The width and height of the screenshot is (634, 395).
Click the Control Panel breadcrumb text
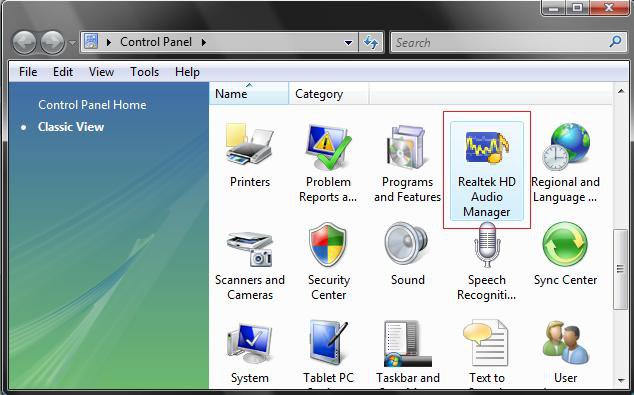tap(156, 42)
